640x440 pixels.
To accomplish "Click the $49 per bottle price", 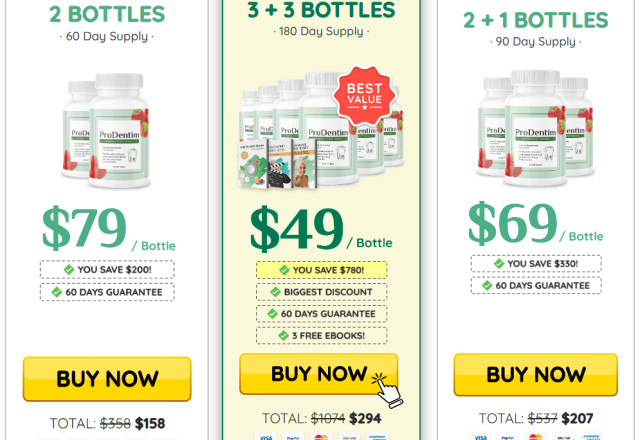I will [321, 229].
